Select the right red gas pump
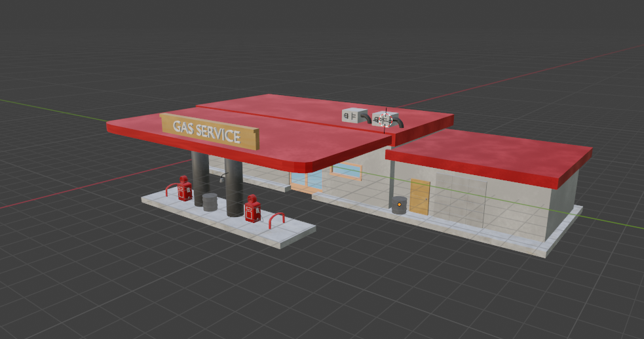Image resolution: width=644 pixels, height=339 pixels. click(x=253, y=209)
